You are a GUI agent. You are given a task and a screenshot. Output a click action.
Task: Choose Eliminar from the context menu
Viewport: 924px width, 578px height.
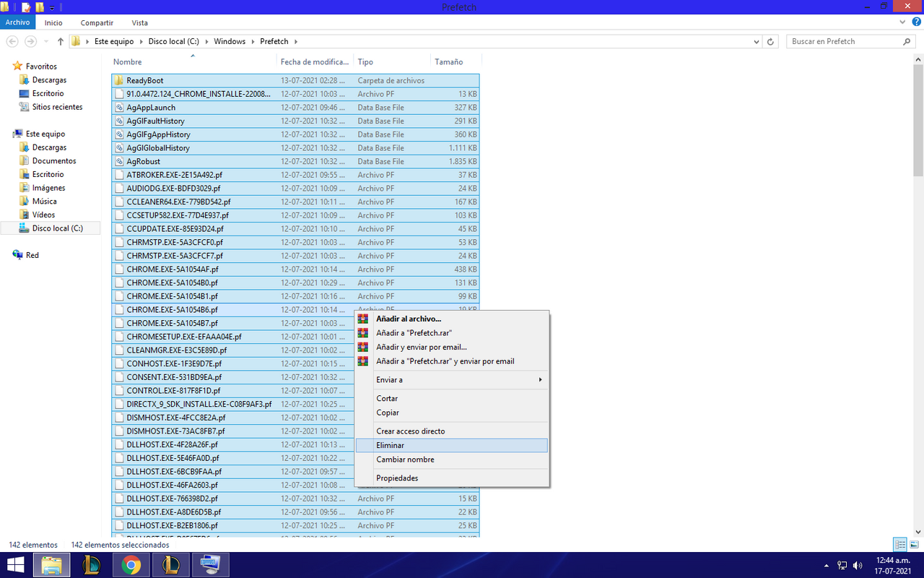tap(451, 445)
